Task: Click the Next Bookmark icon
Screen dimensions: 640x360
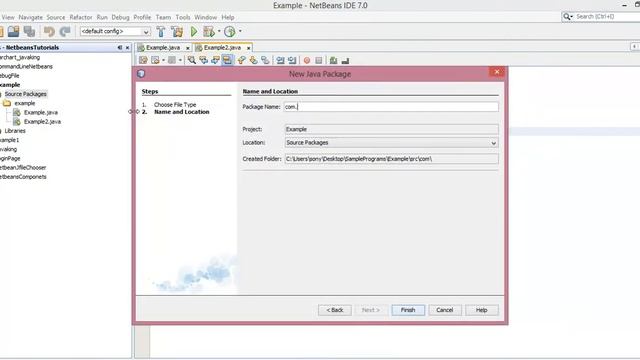Action: pyautogui.click(x=253, y=60)
